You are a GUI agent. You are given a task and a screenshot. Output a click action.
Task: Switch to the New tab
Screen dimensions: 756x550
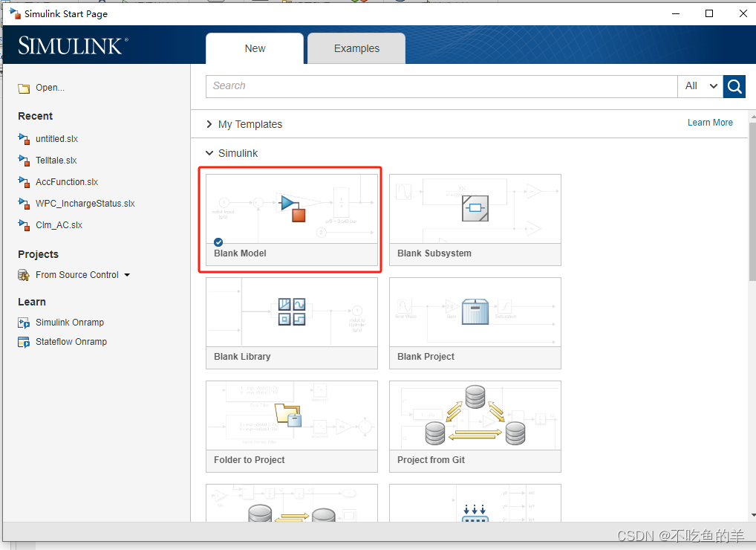[255, 48]
